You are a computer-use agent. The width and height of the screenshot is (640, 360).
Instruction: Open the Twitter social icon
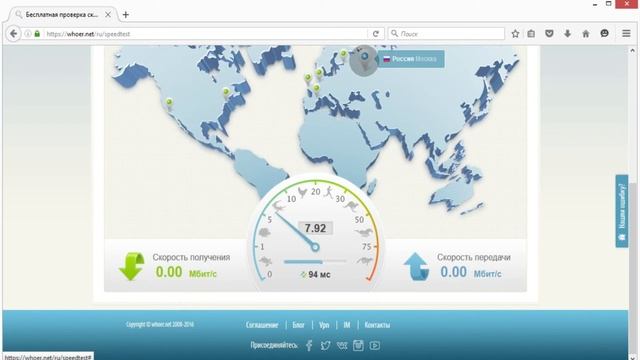point(325,346)
